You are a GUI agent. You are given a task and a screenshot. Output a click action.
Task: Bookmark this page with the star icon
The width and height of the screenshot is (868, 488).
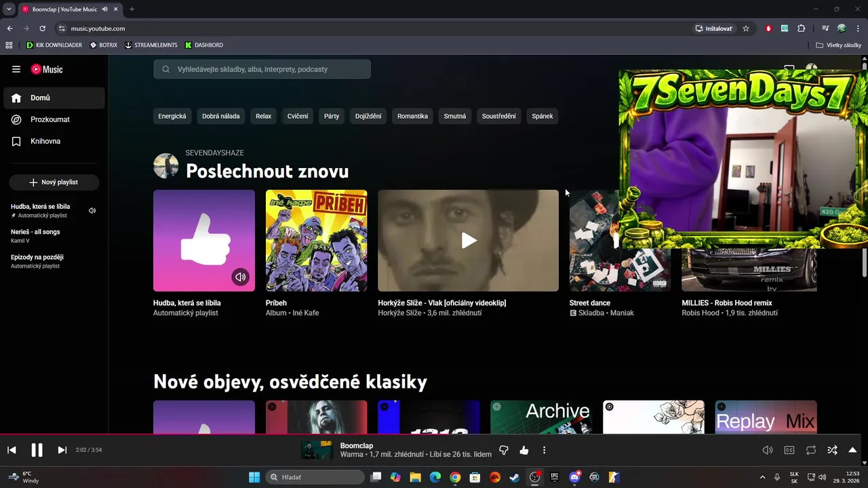click(746, 28)
